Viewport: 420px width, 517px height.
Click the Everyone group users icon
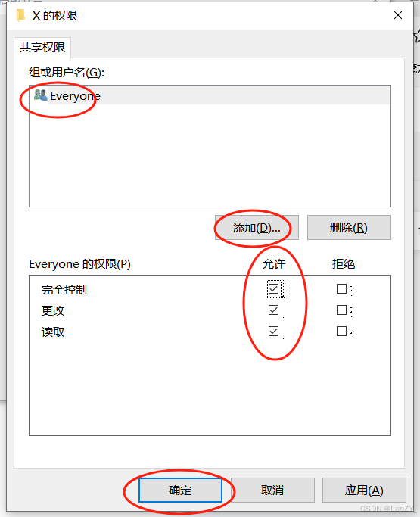tap(41, 95)
